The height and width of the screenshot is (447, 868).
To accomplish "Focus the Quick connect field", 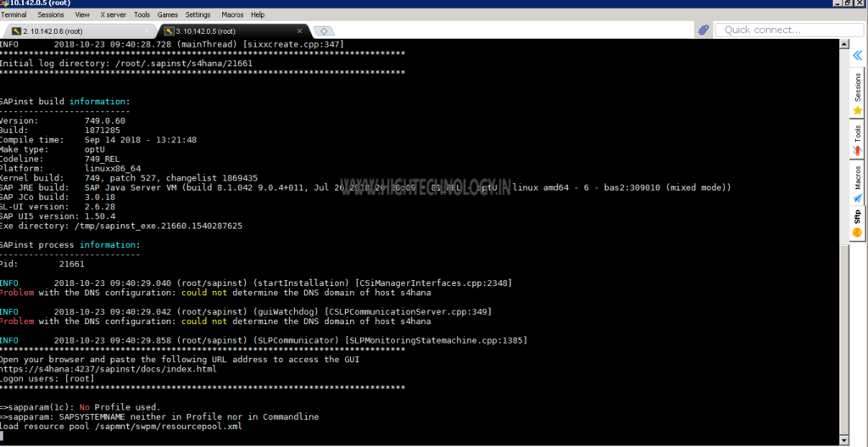I will click(789, 30).
